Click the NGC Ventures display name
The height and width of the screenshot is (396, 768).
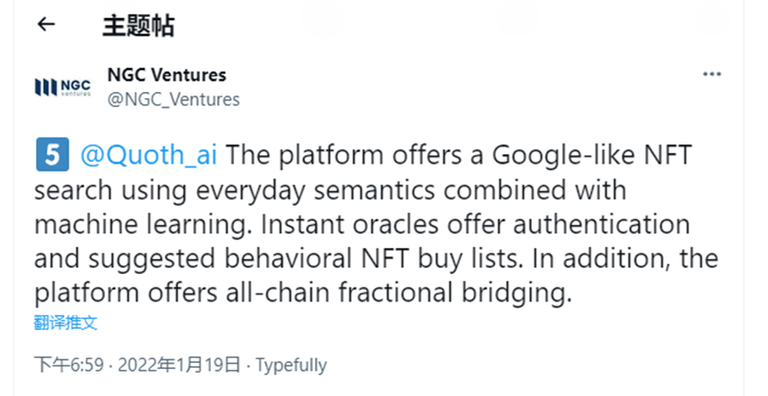coord(167,74)
